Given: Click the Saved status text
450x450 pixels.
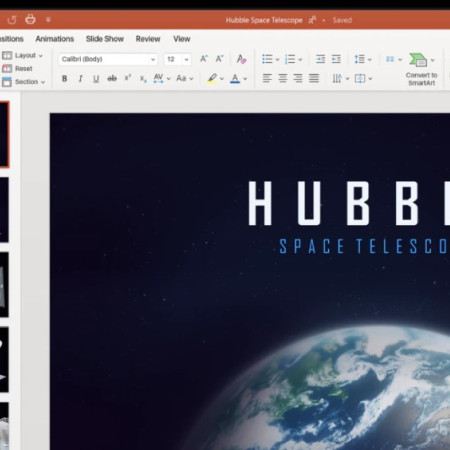Looking at the screenshot, I should 342,20.
